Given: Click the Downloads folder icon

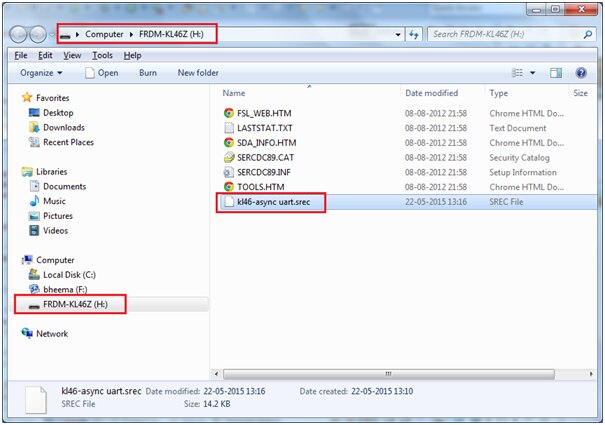Looking at the screenshot, I should [34, 127].
